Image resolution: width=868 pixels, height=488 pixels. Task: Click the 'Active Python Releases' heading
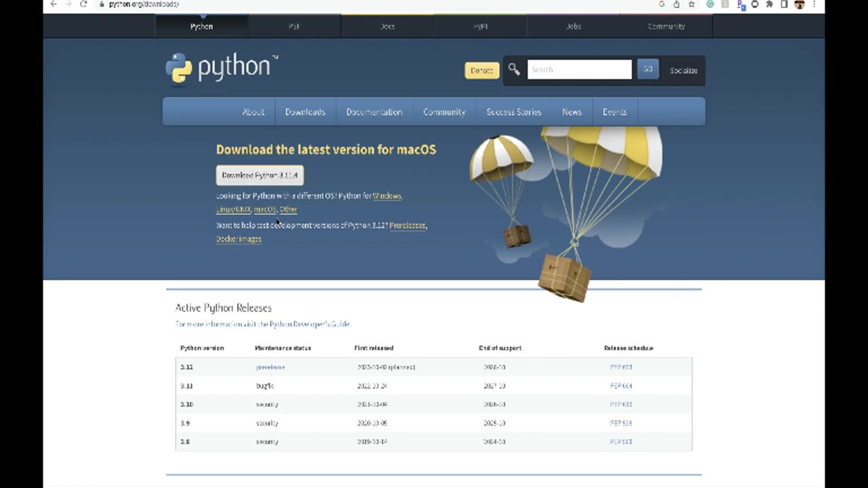click(223, 308)
